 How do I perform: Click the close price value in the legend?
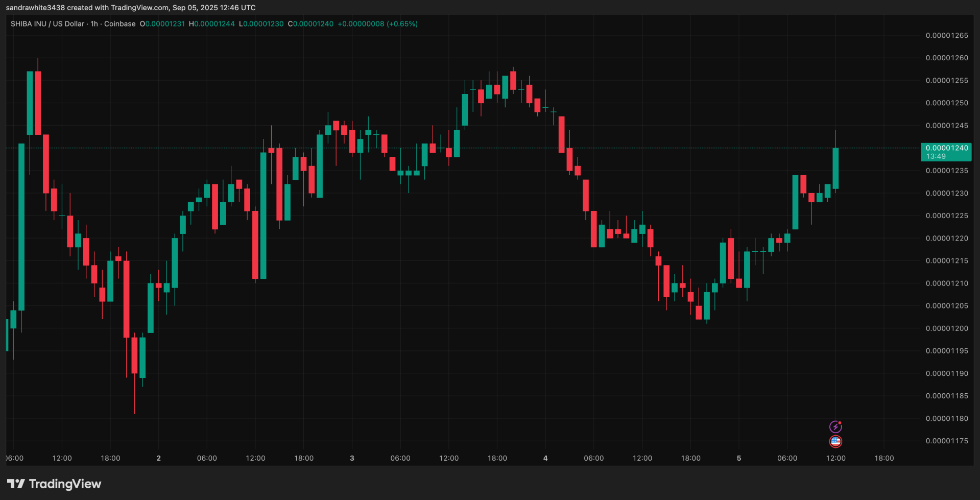coord(313,24)
